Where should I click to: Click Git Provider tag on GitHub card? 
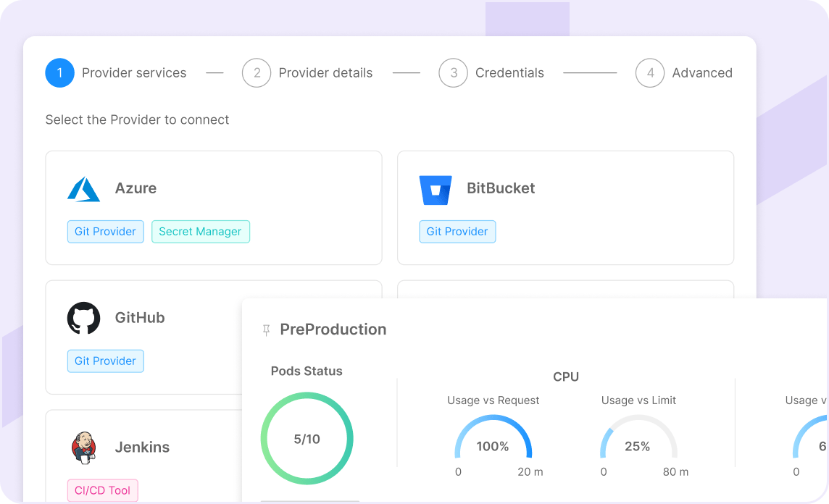tap(106, 361)
